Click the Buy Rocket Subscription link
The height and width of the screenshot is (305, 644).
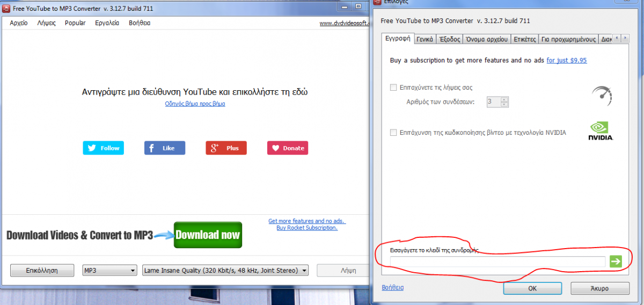point(307,228)
